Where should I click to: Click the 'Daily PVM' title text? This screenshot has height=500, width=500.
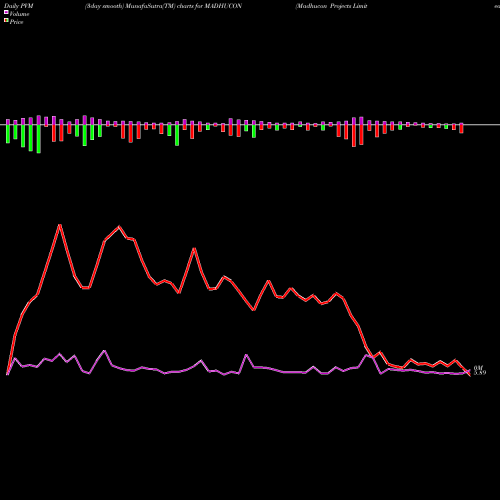(19, 6)
